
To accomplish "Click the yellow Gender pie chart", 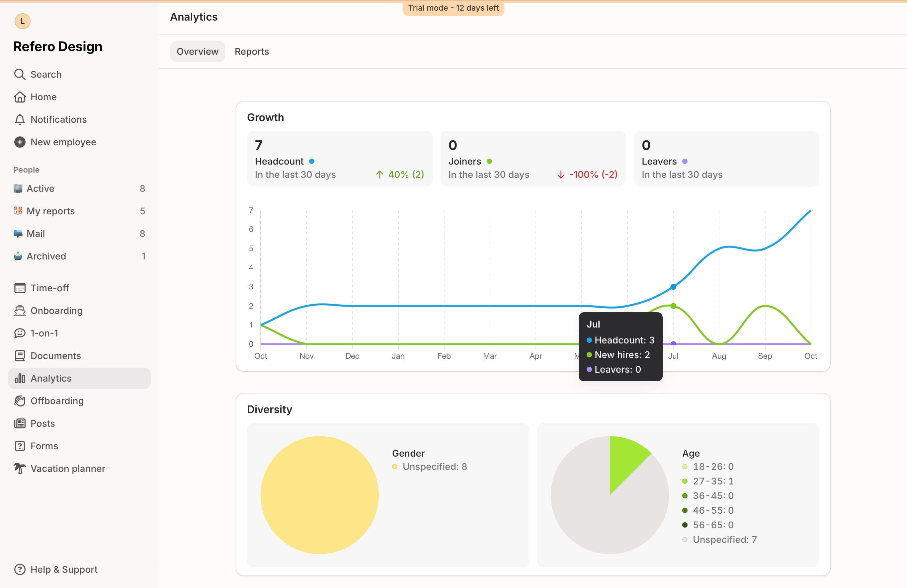I will (x=319, y=495).
